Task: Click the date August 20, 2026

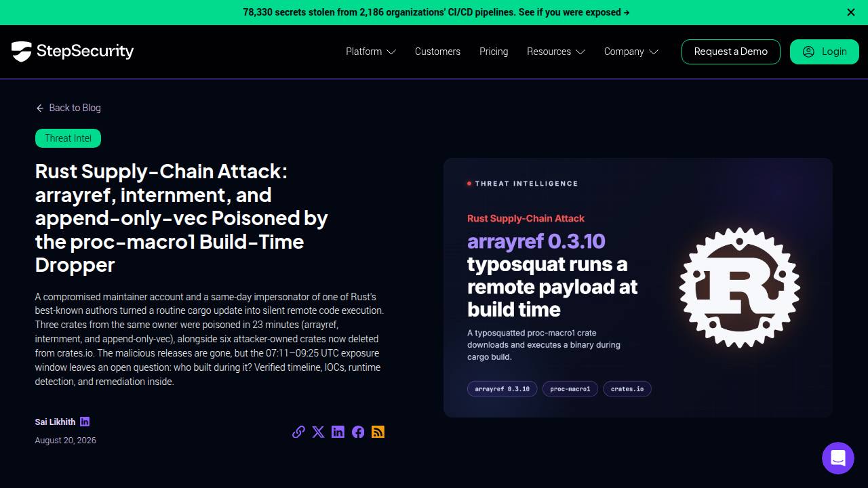Action: pos(66,441)
